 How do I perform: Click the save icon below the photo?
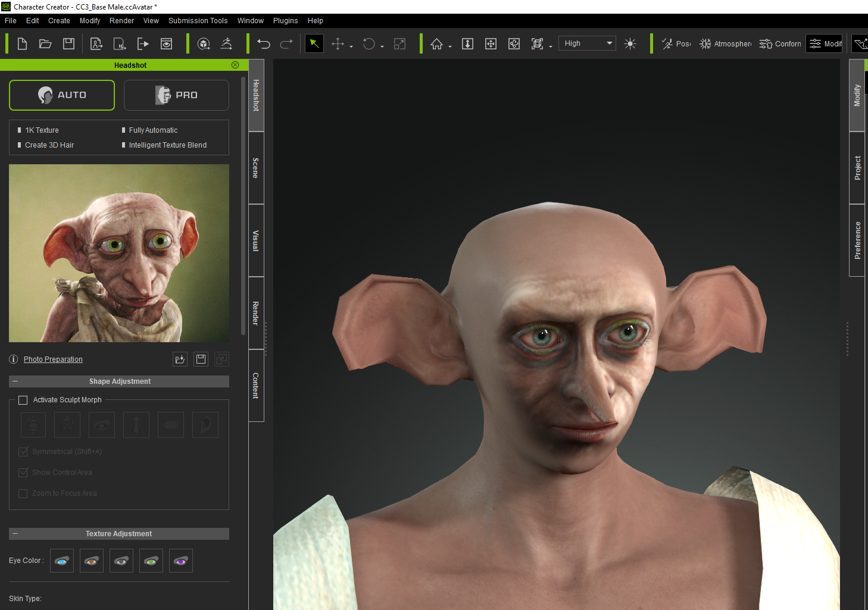tap(201, 359)
